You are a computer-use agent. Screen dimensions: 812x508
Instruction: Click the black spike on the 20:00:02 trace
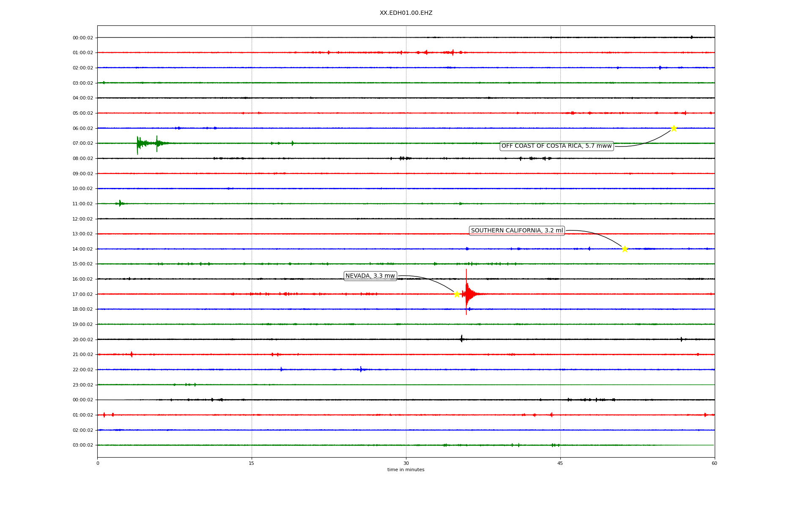[x=461, y=339]
